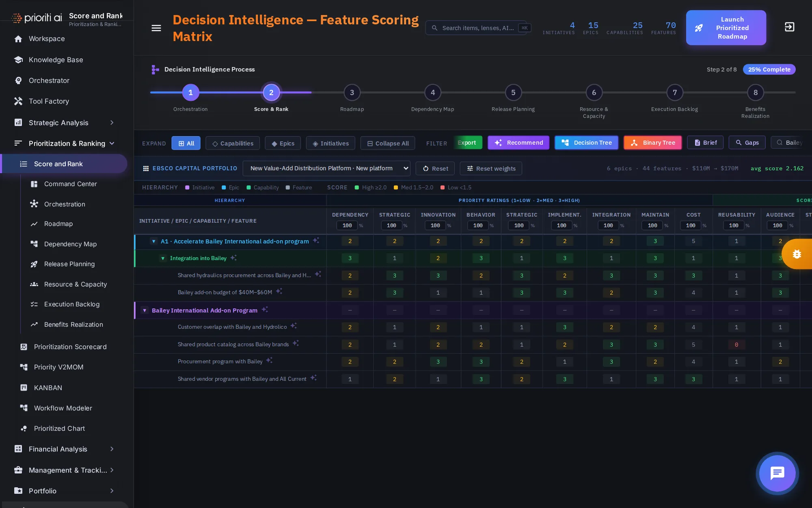
Task: Edit the Dependency weight percent field
Action: point(347,226)
